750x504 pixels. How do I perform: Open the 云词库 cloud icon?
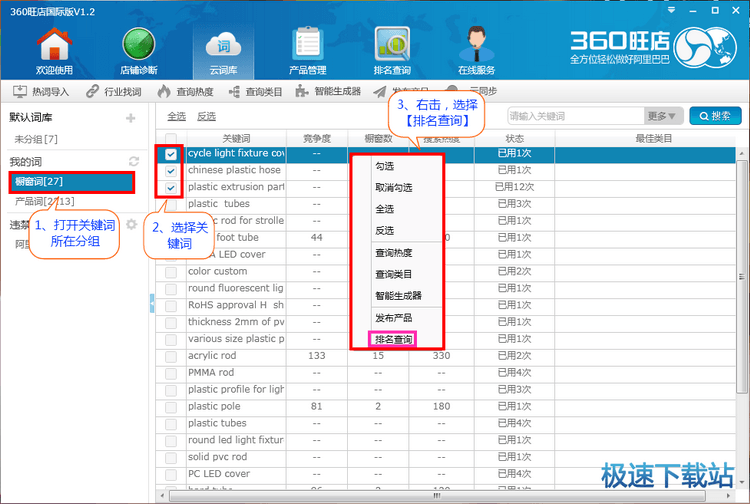(x=223, y=51)
